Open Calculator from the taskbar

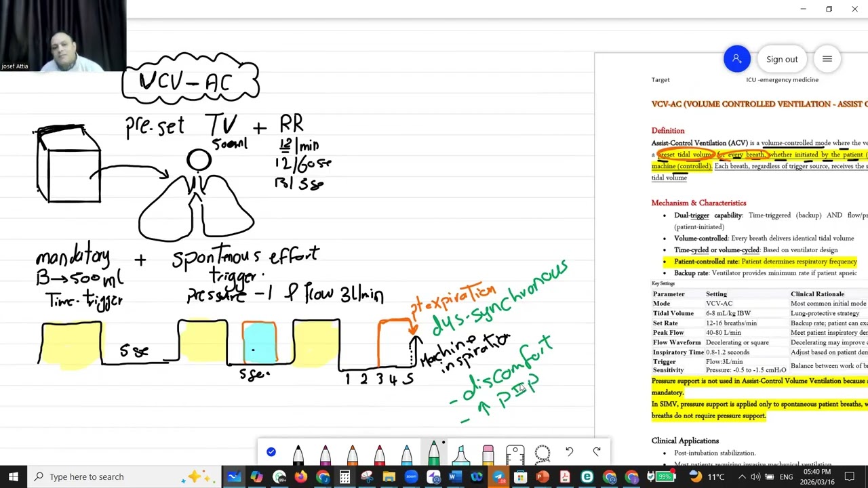pyautogui.click(x=344, y=476)
